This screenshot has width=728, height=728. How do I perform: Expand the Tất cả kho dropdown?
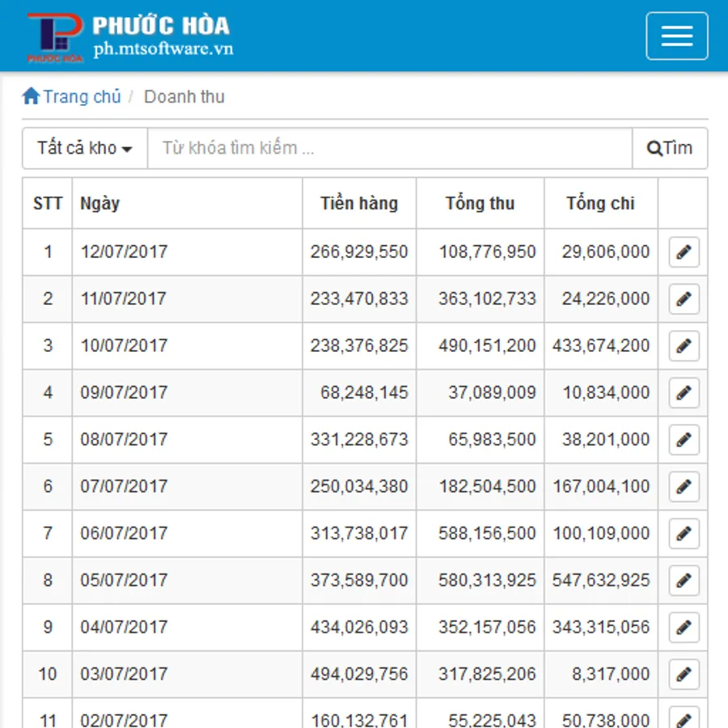(x=85, y=148)
